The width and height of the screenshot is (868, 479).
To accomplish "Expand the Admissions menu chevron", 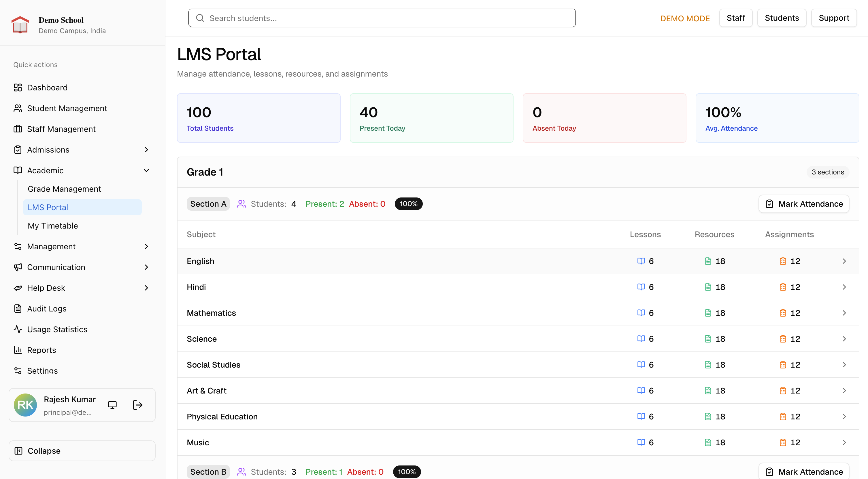I will click(146, 150).
